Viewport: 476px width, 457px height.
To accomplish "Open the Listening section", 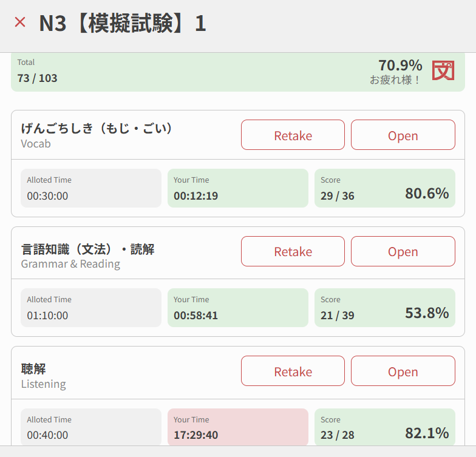I will pyautogui.click(x=403, y=371).
